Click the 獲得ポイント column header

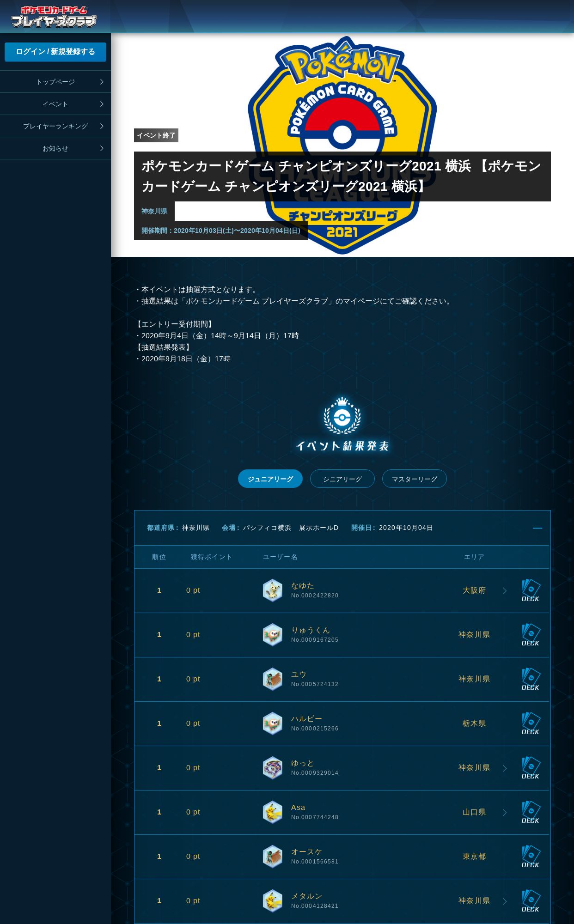click(x=211, y=557)
